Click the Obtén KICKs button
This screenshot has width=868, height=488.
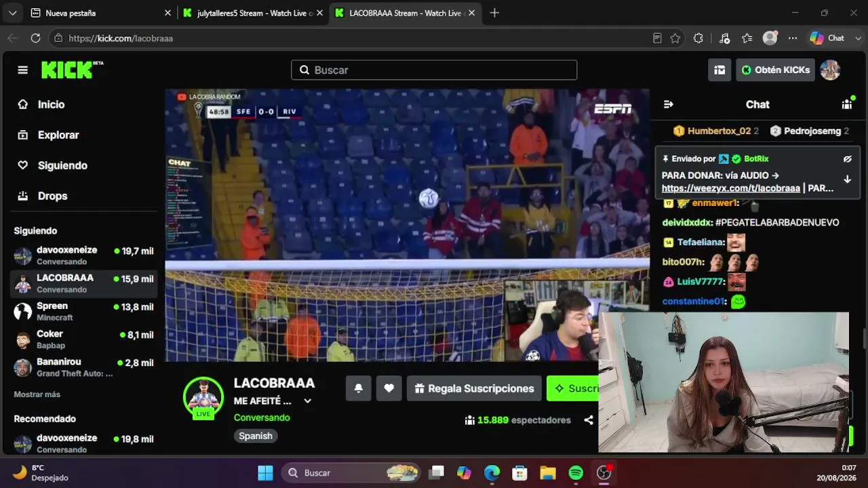(x=775, y=70)
